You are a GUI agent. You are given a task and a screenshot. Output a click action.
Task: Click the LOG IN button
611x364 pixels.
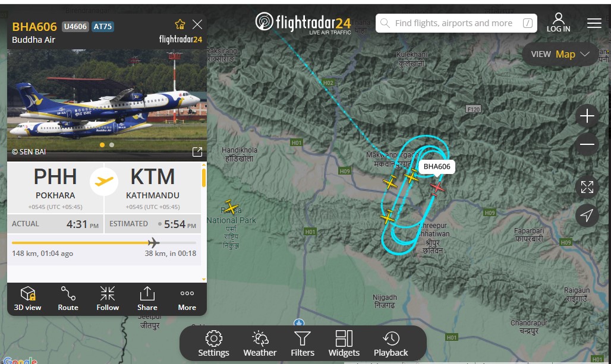[558, 23]
